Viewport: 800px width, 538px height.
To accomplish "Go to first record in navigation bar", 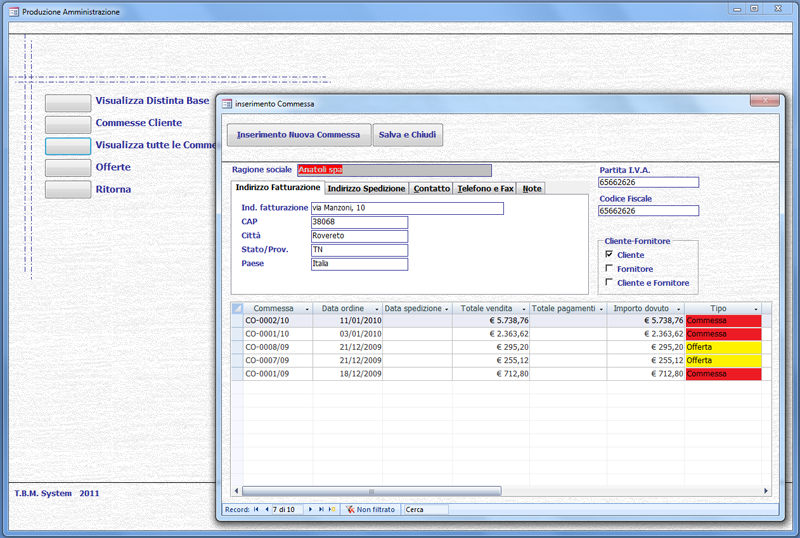I will pyautogui.click(x=256, y=509).
